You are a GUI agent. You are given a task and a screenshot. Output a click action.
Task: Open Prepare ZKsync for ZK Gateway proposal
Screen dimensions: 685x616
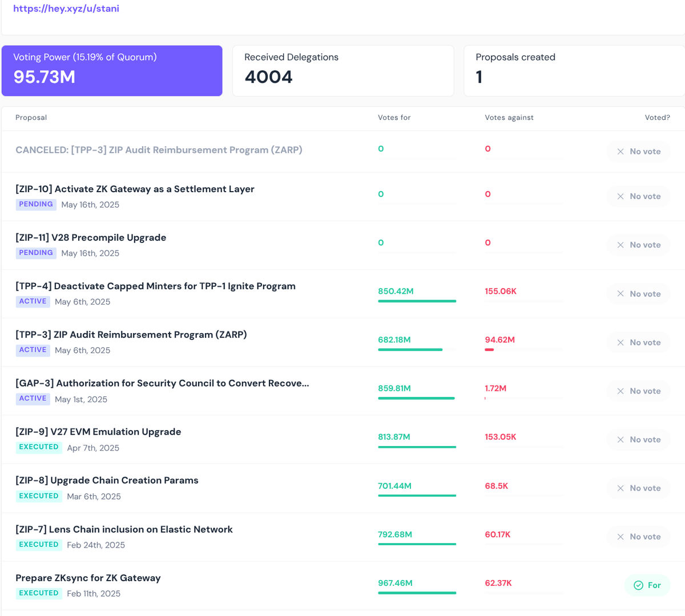pyautogui.click(x=88, y=578)
